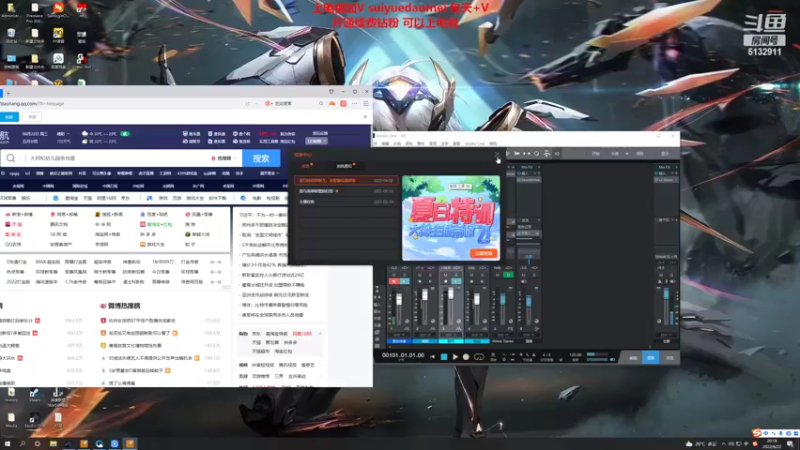Open the Studio One menu in menu bar
The height and width of the screenshot is (450, 800).
474,143
